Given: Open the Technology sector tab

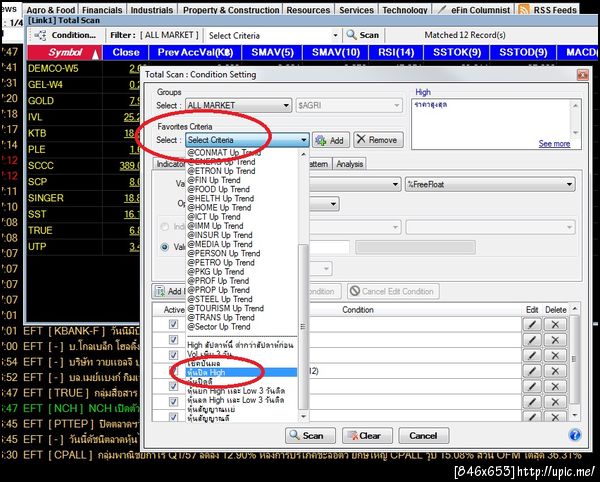Looking at the screenshot, I should tap(405, 10).
